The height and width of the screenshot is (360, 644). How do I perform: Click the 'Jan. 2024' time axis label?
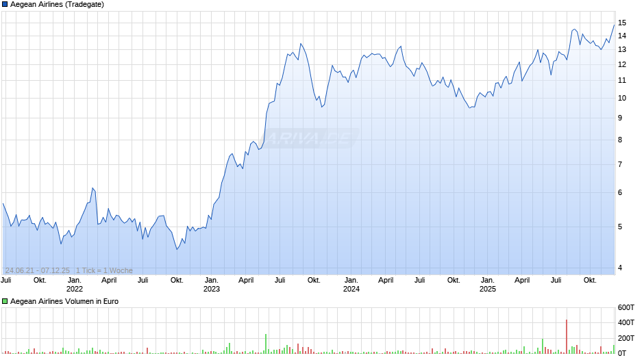coord(351,285)
